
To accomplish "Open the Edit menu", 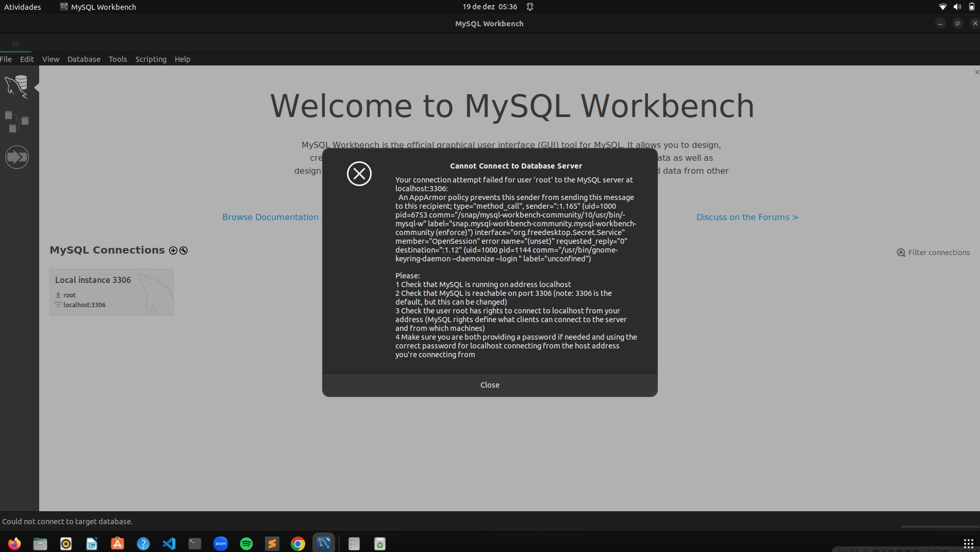I will [27, 59].
